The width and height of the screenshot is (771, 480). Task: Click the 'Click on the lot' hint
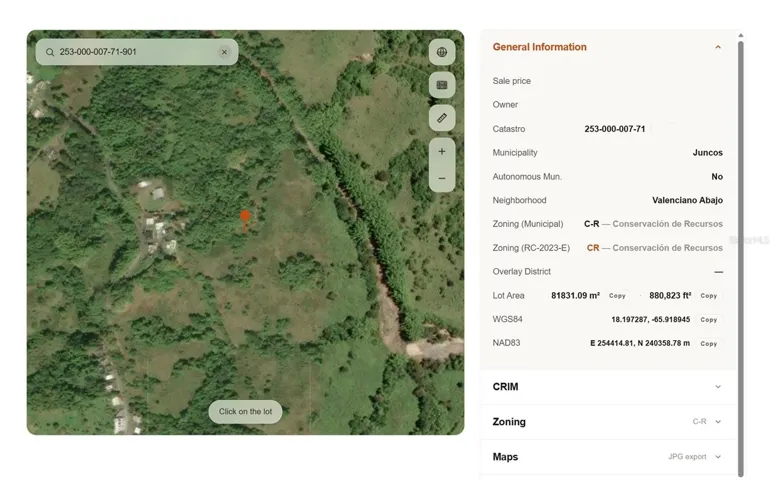click(245, 412)
